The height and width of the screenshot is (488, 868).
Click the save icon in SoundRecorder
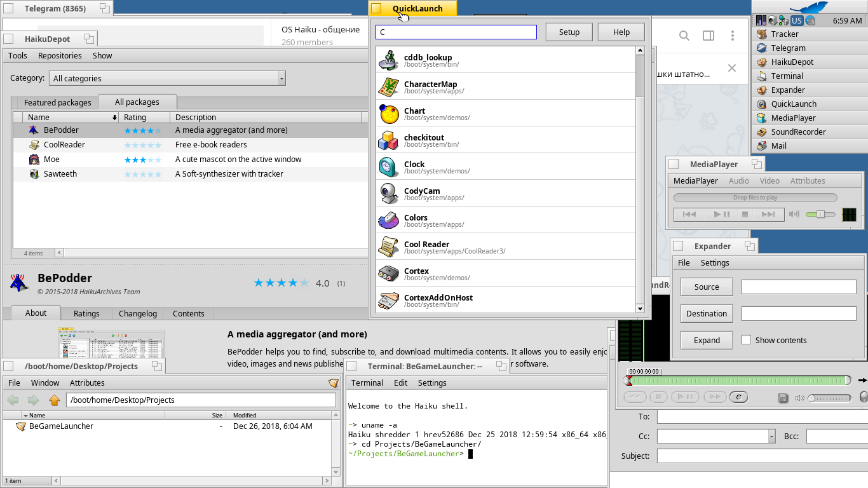pyautogui.click(x=783, y=398)
